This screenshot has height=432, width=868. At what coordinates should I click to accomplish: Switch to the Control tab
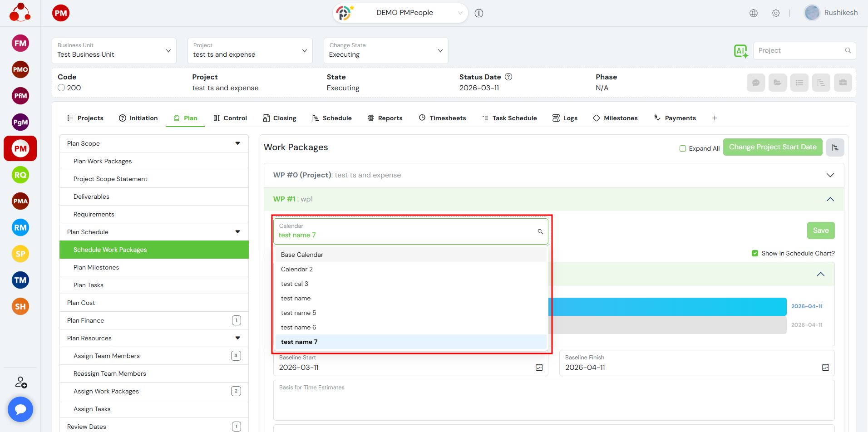coord(230,118)
